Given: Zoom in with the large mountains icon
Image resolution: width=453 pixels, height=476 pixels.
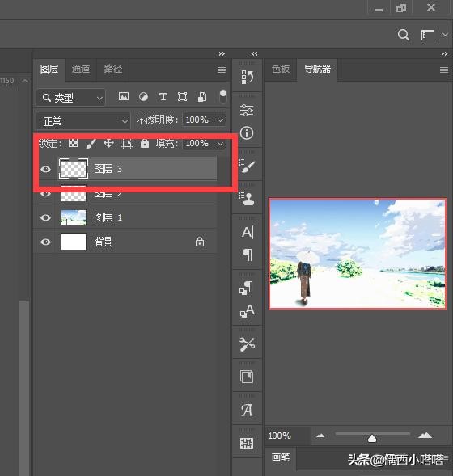Looking at the screenshot, I should [x=425, y=436].
